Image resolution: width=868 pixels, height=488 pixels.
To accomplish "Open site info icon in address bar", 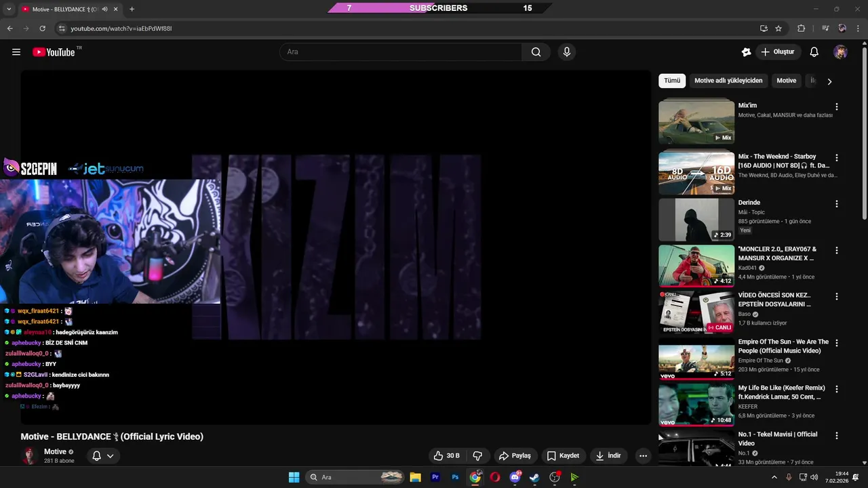I will coord(62,28).
